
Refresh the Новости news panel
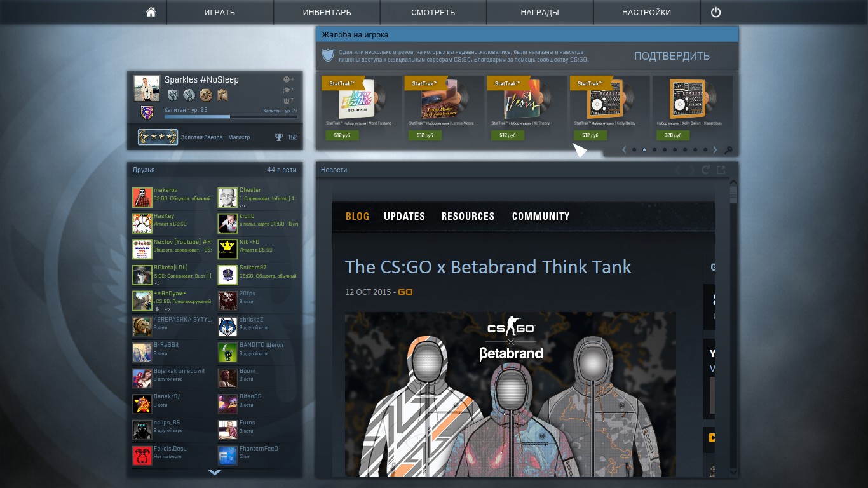705,170
